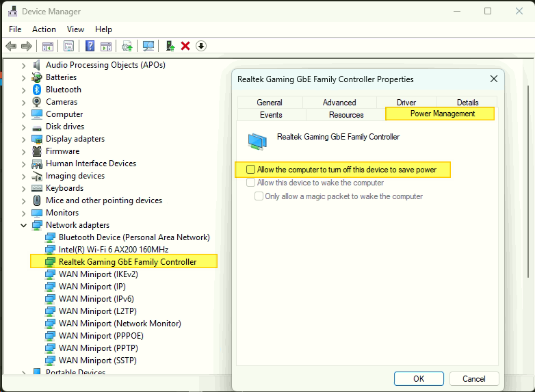Check 'Allow this device to wake the computer'
The height and width of the screenshot is (392, 535).
tap(251, 183)
